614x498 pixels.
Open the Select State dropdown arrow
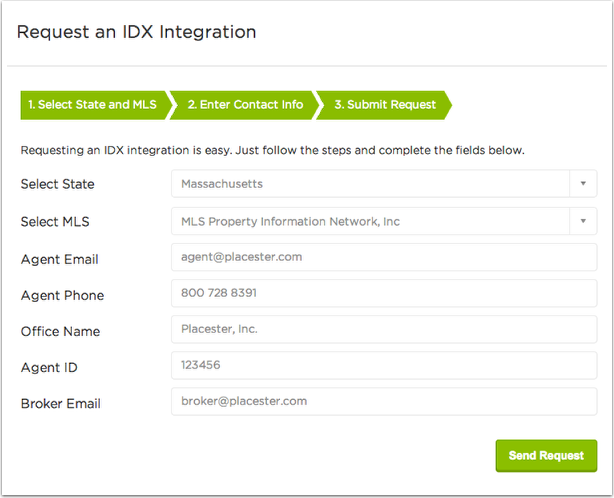point(583,184)
